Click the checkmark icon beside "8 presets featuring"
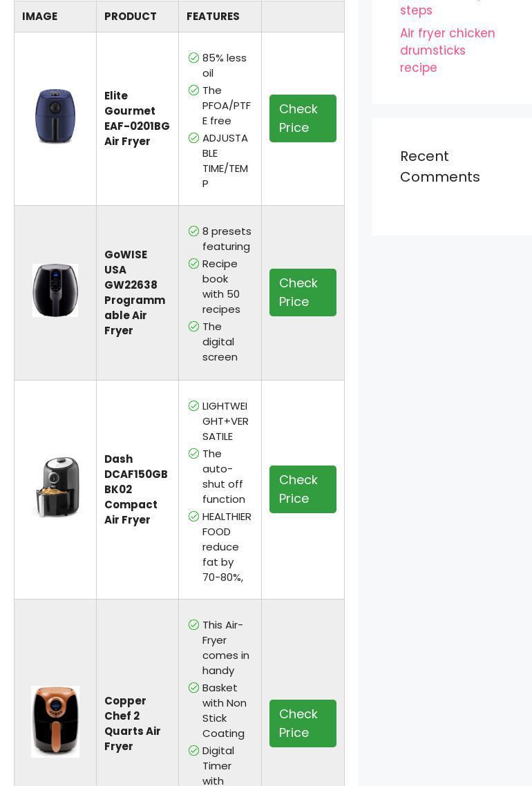 click(193, 231)
